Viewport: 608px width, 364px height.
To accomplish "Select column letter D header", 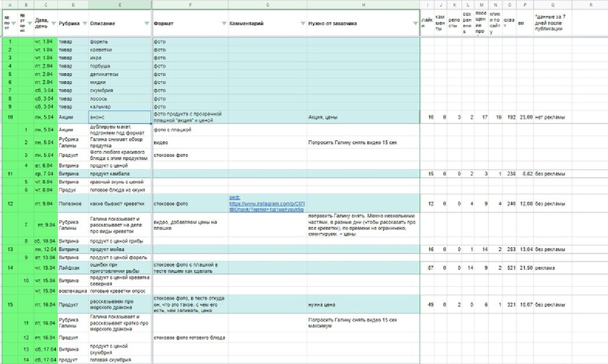I will (73, 5).
